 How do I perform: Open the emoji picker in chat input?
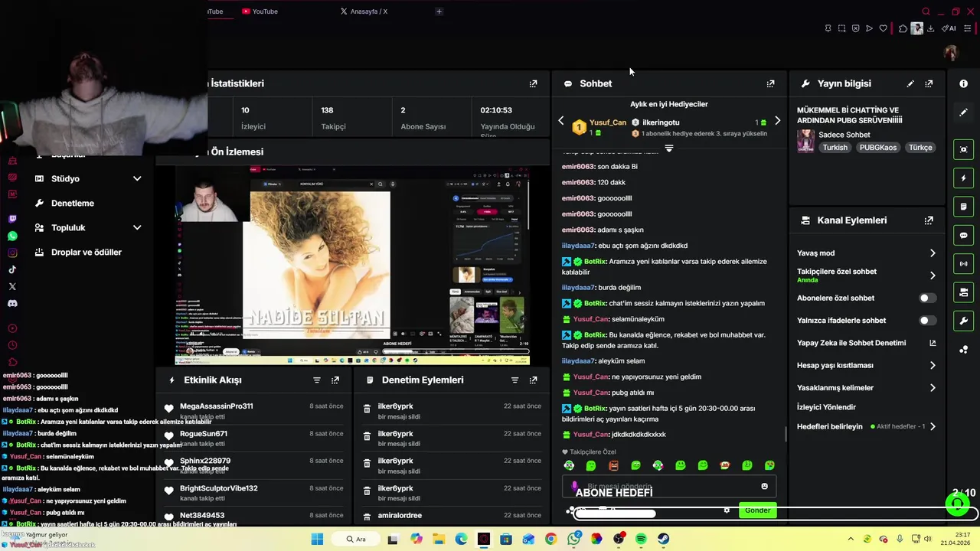pyautogui.click(x=764, y=486)
